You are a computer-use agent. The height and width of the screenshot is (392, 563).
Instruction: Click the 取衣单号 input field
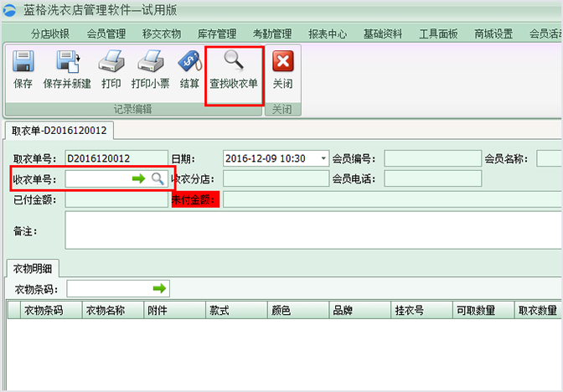tap(116, 158)
